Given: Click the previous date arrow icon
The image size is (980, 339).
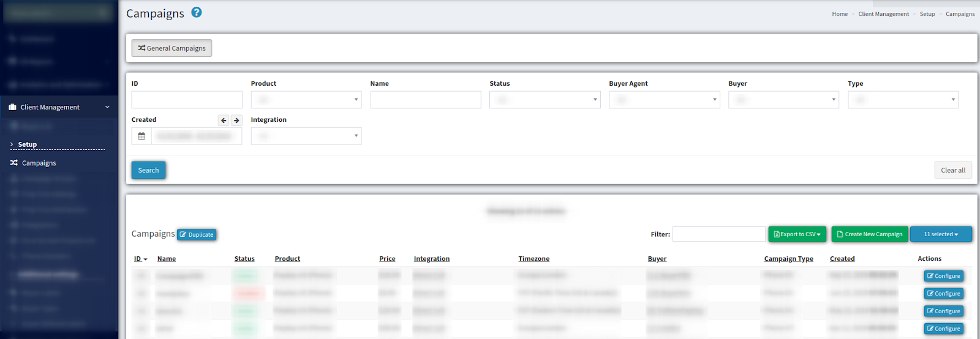Looking at the screenshot, I should [224, 121].
